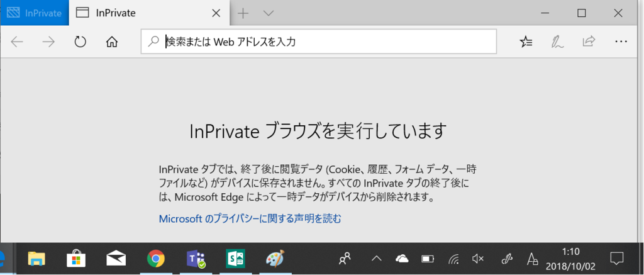This screenshot has height=275, width=644.
Task: Maximize the Edge window
Action: click(x=581, y=13)
